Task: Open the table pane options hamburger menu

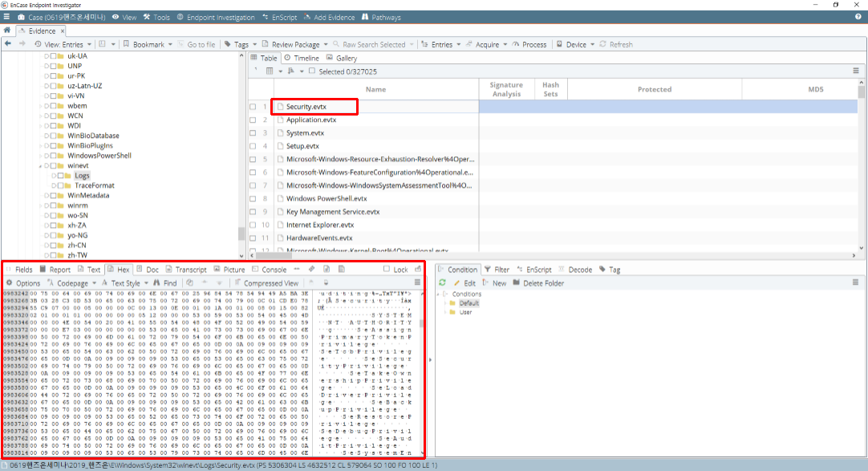Action: (856, 71)
